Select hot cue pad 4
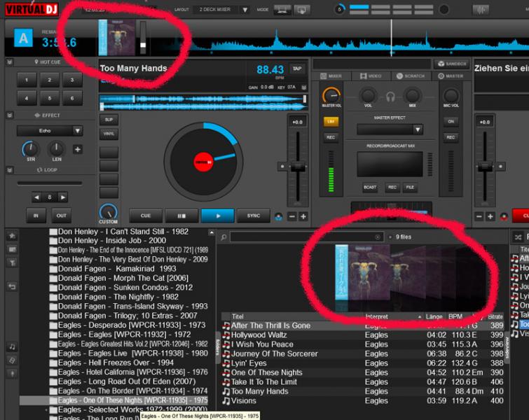This screenshot has height=420, width=529. pyautogui.click(x=27, y=99)
